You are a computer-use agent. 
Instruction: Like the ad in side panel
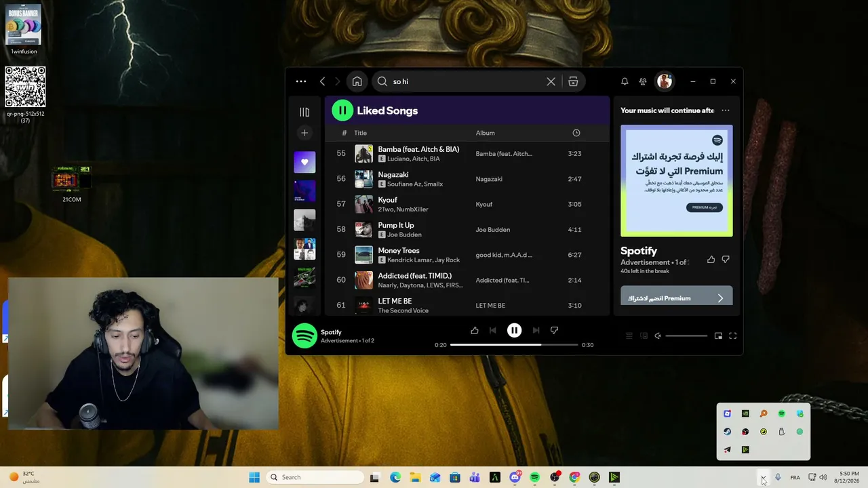[x=711, y=260]
